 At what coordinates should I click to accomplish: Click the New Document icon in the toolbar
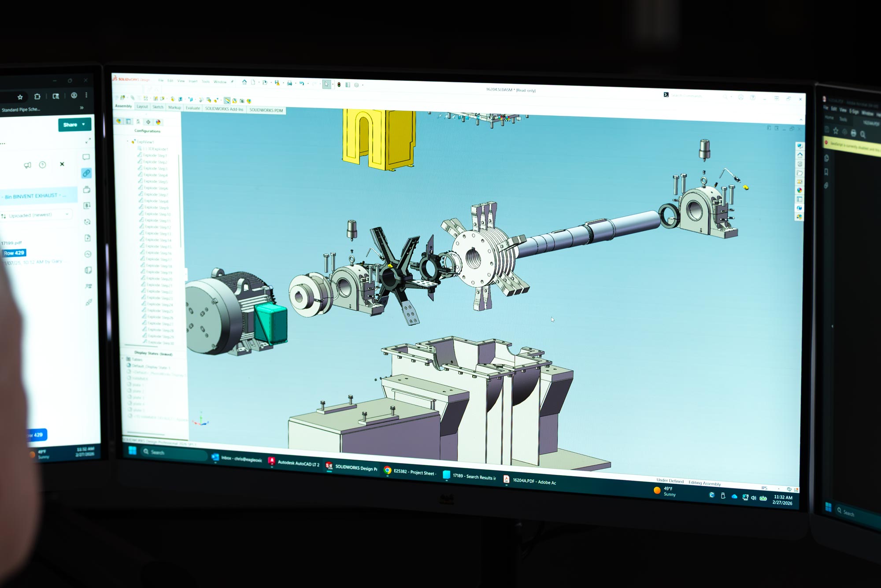coord(253,82)
